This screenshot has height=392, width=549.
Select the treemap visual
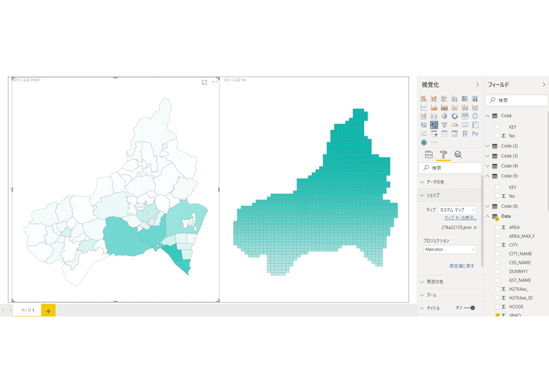pyautogui.click(x=465, y=116)
